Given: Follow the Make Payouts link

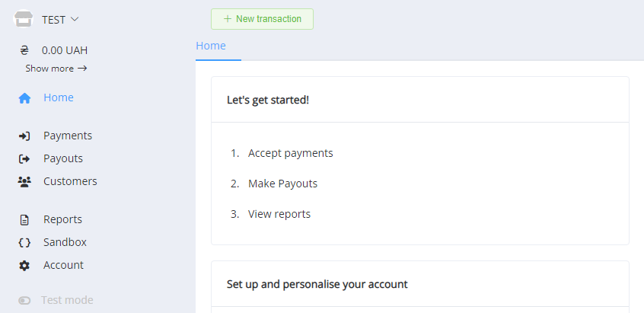Looking at the screenshot, I should pyautogui.click(x=282, y=184).
